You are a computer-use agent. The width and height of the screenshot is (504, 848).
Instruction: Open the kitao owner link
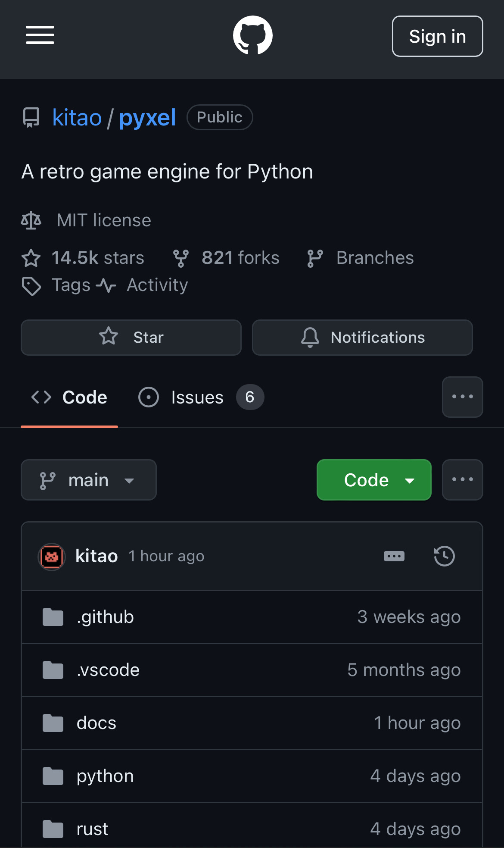pyautogui.click(x=77, y=118)
